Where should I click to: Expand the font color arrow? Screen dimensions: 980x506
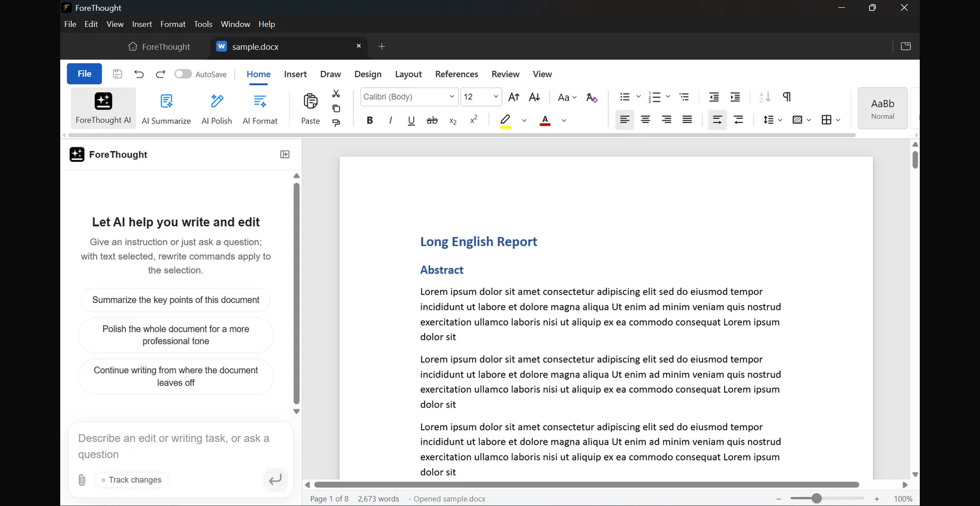(x=564, y=120)
